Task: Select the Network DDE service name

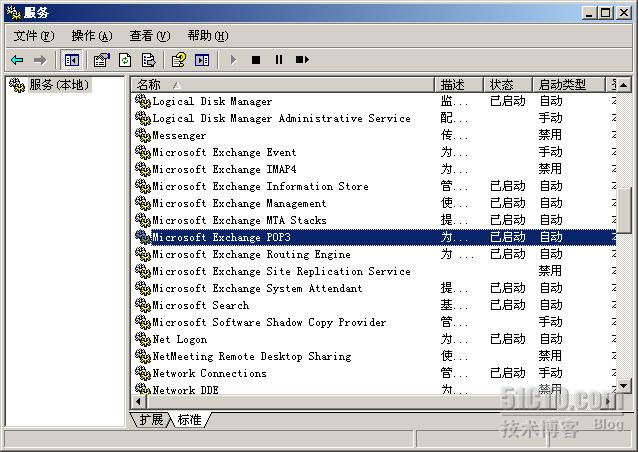Action: point(186,389)
